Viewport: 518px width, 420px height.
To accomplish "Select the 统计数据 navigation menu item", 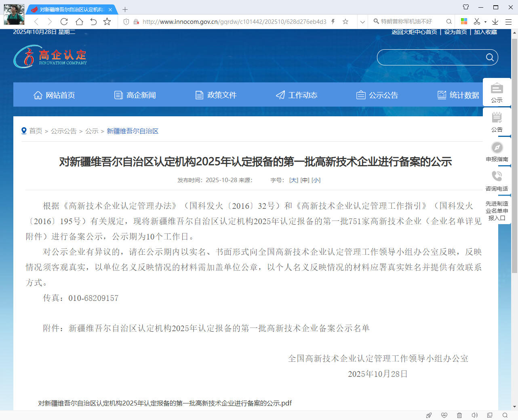I will (458, 95).
